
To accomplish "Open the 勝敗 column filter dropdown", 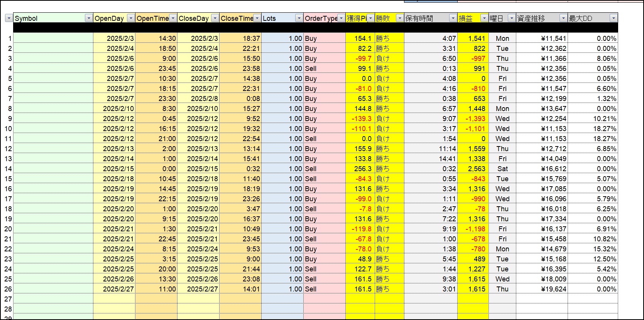I will 400,18.
